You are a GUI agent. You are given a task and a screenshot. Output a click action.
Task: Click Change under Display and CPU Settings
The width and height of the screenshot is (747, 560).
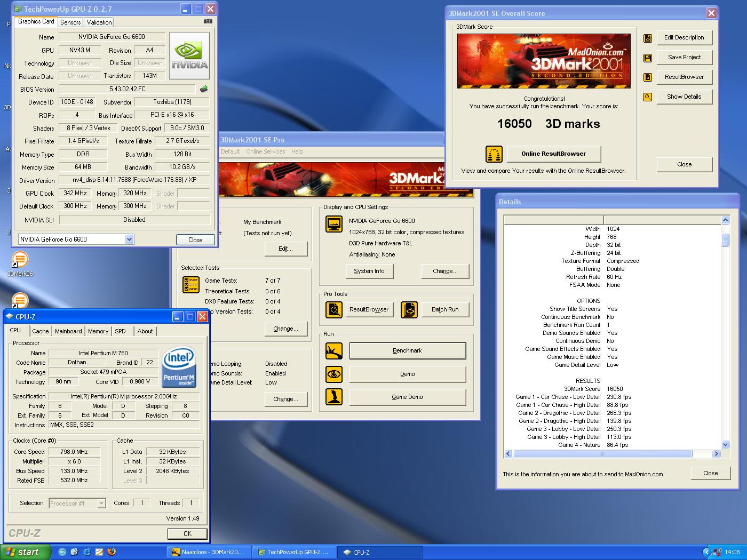446,271
